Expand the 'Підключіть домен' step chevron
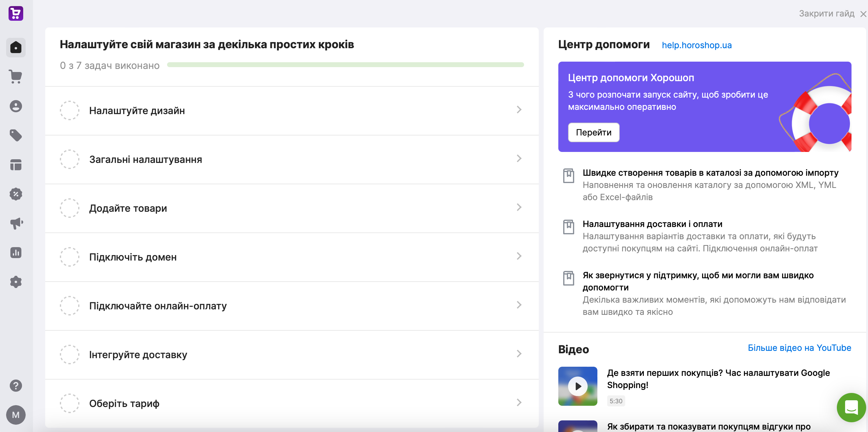Viewport: 868px width, 432px height. (519, 256)
